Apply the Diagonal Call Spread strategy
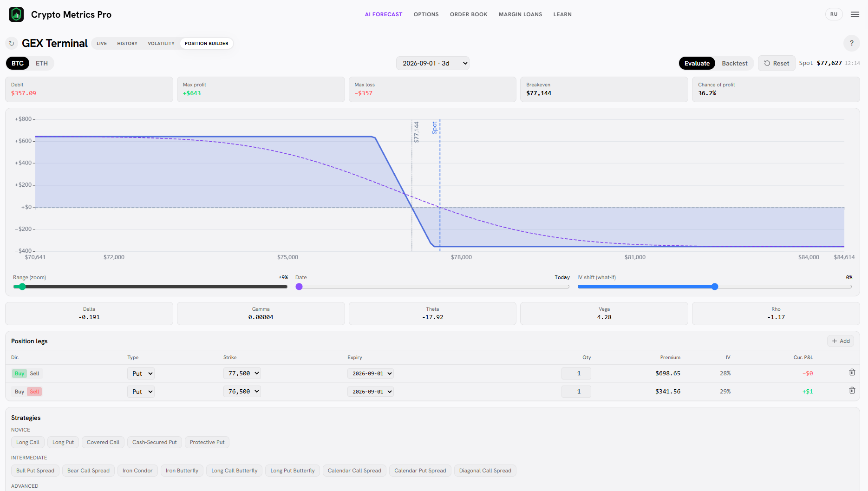 click(485, 471)
